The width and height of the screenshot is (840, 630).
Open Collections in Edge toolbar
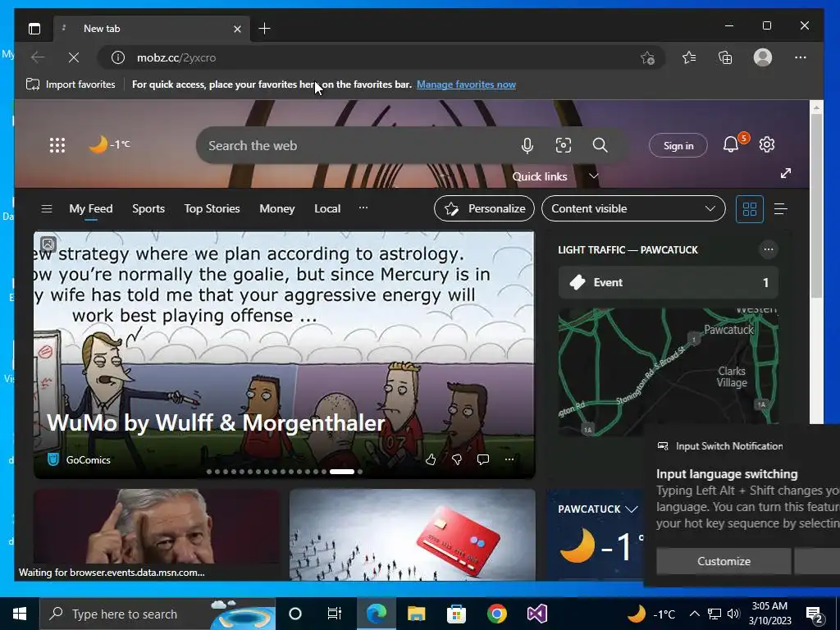[x=725, y=57]
